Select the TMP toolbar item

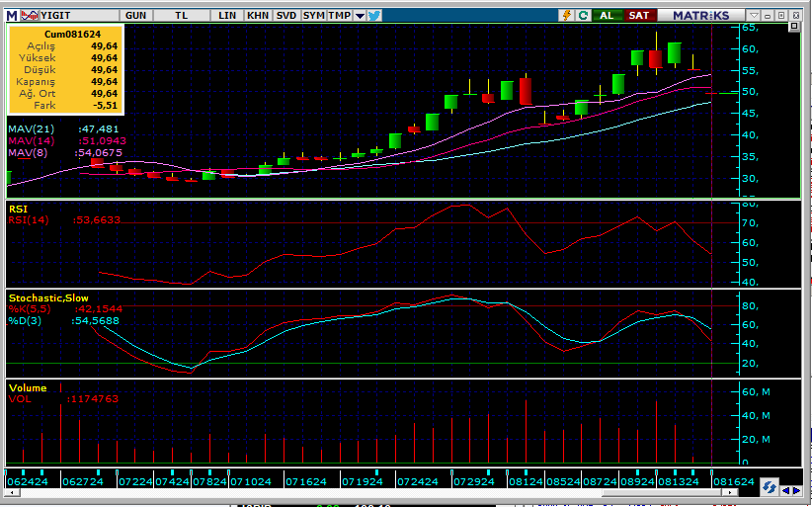click(x=339, y=16)
